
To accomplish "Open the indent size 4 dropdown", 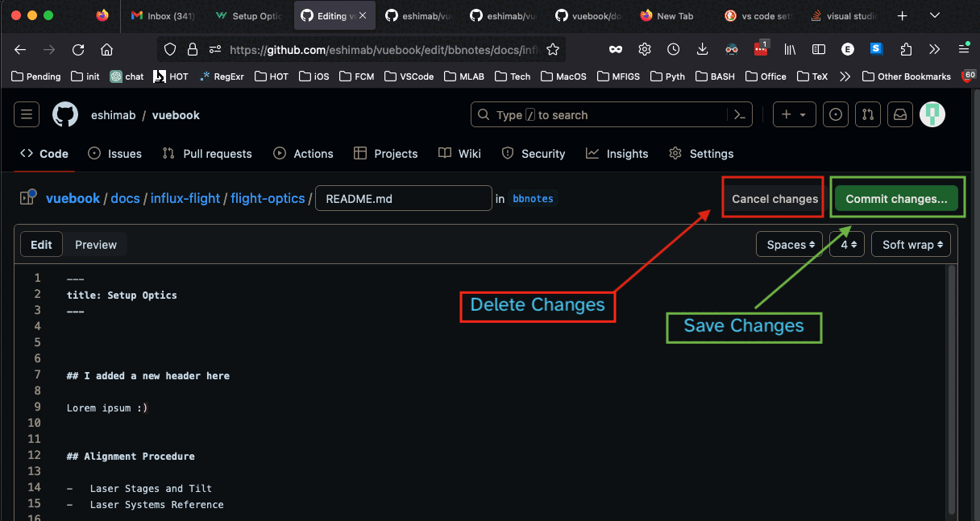I will (x=847, y=245).
